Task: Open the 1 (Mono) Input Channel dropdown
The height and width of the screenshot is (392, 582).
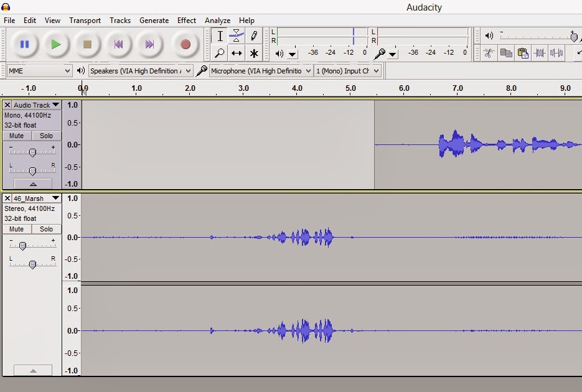Action: 348,70
